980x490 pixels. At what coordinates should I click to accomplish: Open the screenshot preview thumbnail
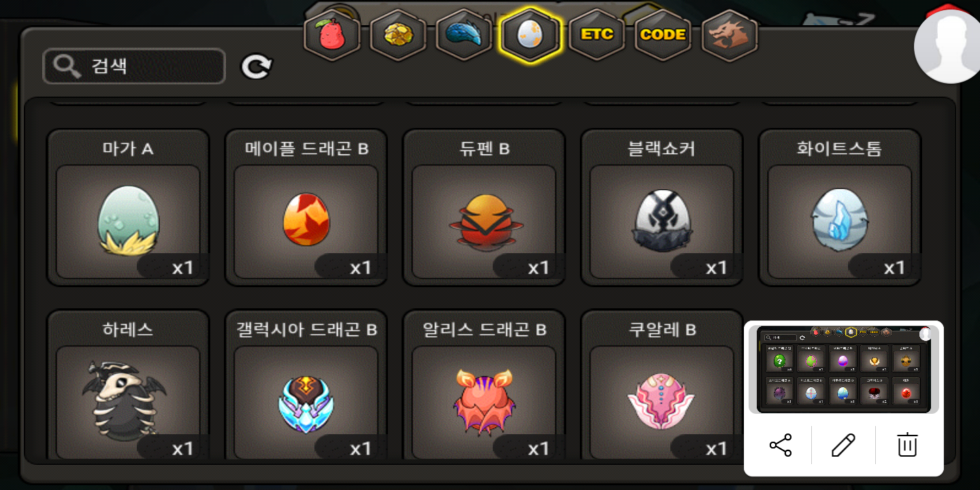(844, 370)
